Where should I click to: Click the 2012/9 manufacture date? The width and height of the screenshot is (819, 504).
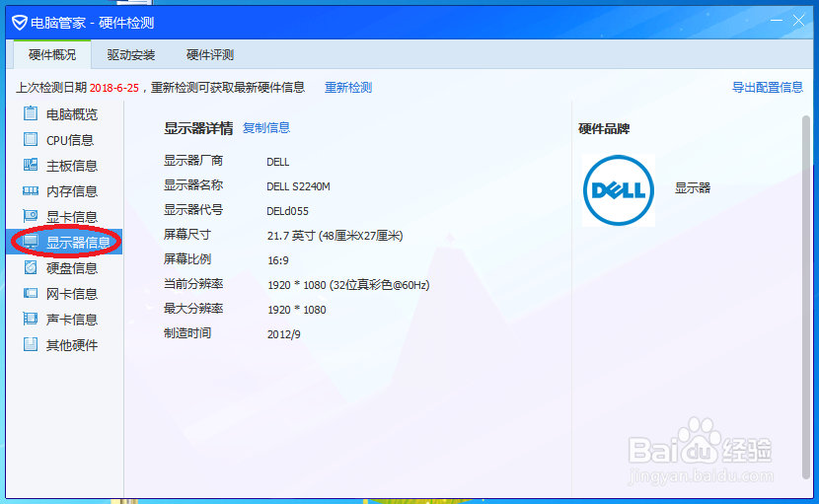(283, 334)
